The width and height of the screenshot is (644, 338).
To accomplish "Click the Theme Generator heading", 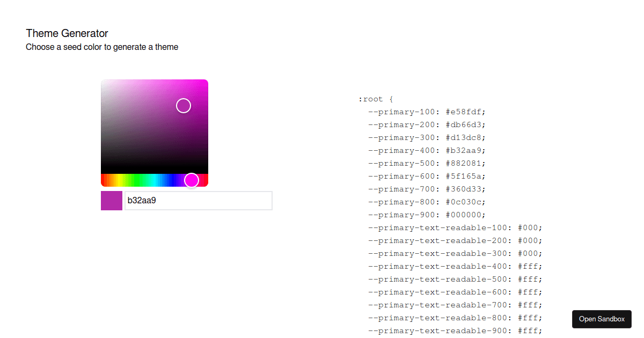I will coord(67,33).
